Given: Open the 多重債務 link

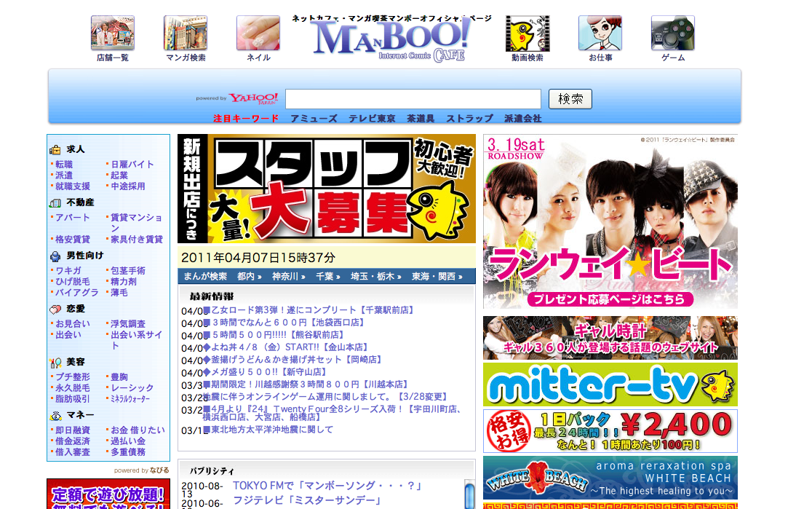Looking at the screenshot, I should pos(128,452).
